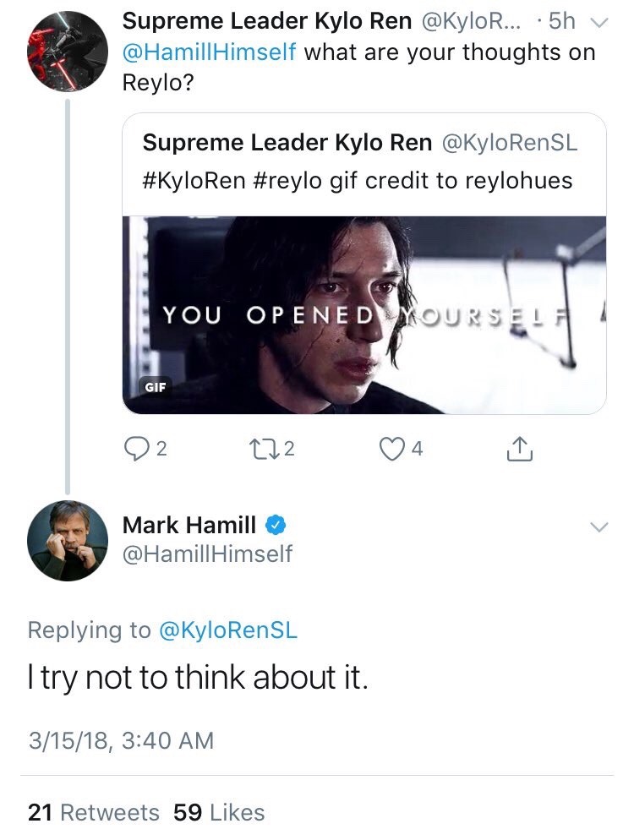Open the @KyloRenSL link in Replying to
The width and height of the screenshot is (634, 840).
pyautogui.click(x=228, y=630)
